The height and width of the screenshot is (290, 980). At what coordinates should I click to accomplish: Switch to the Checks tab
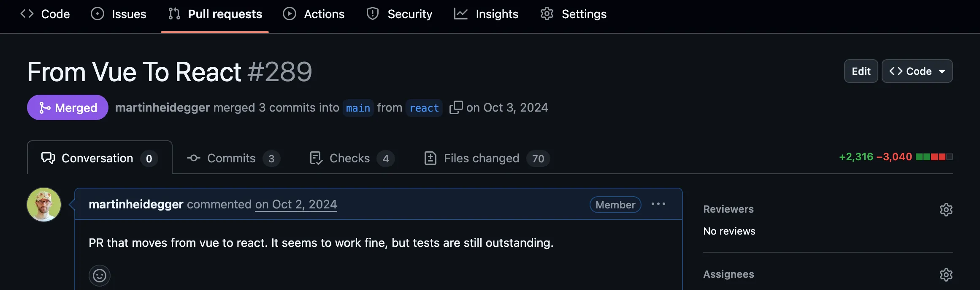[349, 158]
